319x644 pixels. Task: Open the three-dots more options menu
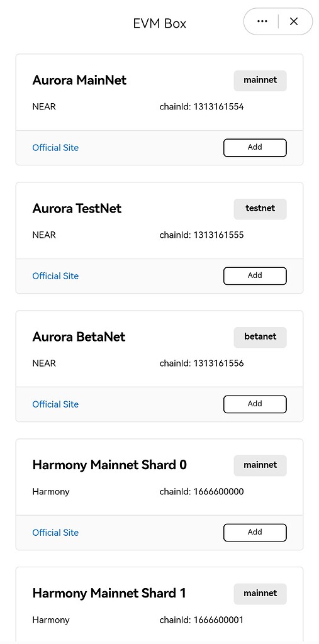(262, 21)
